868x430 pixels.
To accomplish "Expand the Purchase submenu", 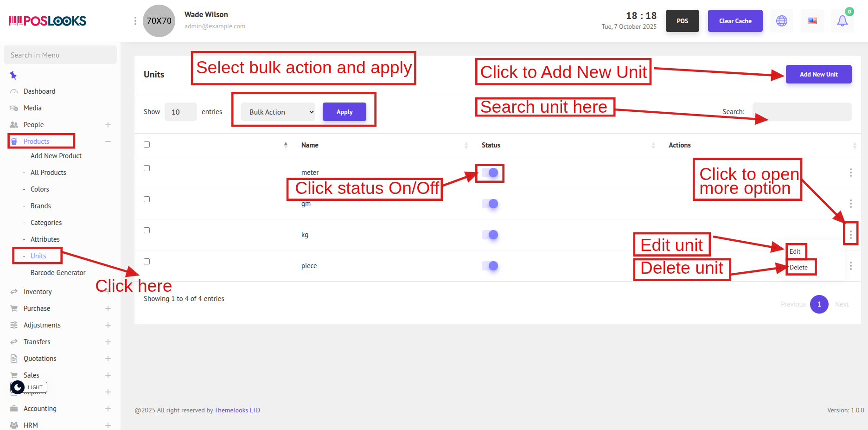I will (x=108, y=308).
